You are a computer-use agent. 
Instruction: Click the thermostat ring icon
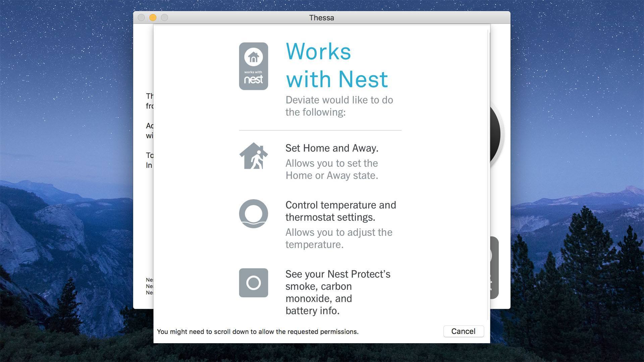[x=253, y=214]
